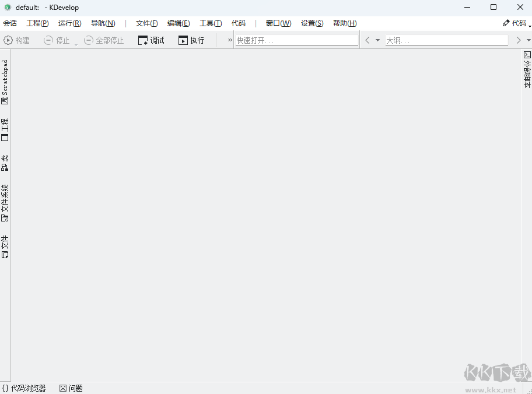The width and height of the screenshot is (532, 394).
Task: Open the 设置 settings menu
Action: point(311,23)
